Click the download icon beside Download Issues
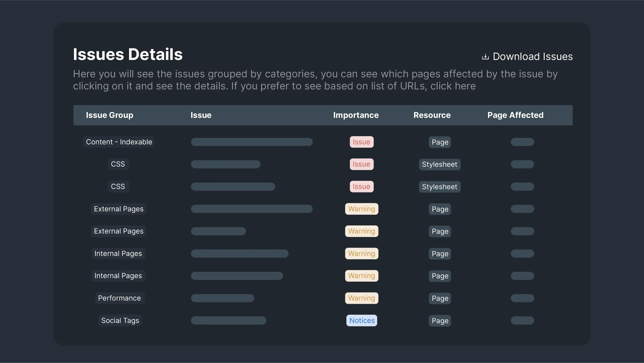Viewport: 644px width, 363px height. pos(485,56)
